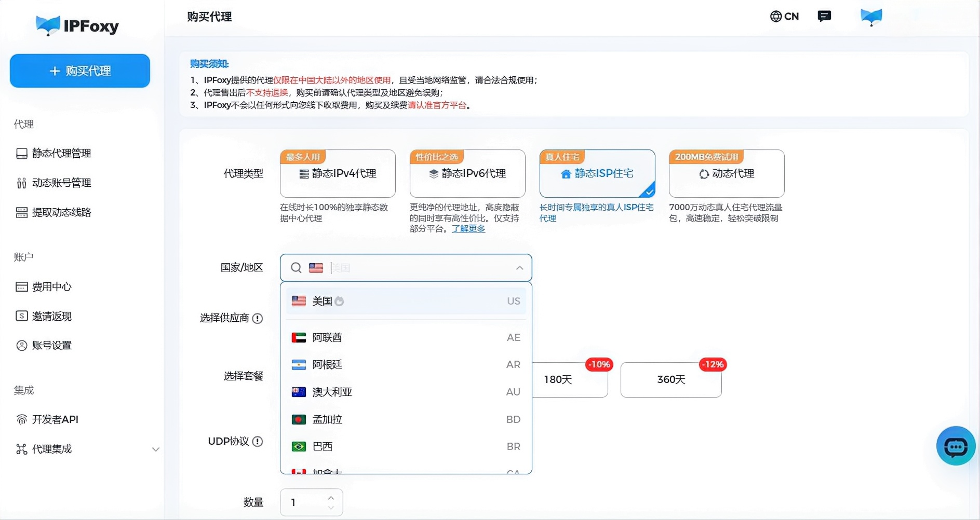Click the blue 购买代理 button
The width and height of the screenshot is (980, 520).
coord(80,71)
